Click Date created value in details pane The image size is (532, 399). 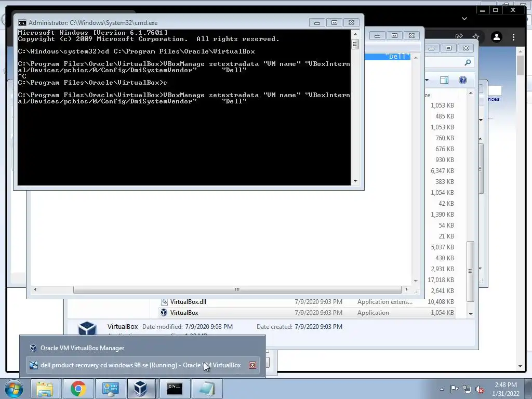click(x=318, y=326)
